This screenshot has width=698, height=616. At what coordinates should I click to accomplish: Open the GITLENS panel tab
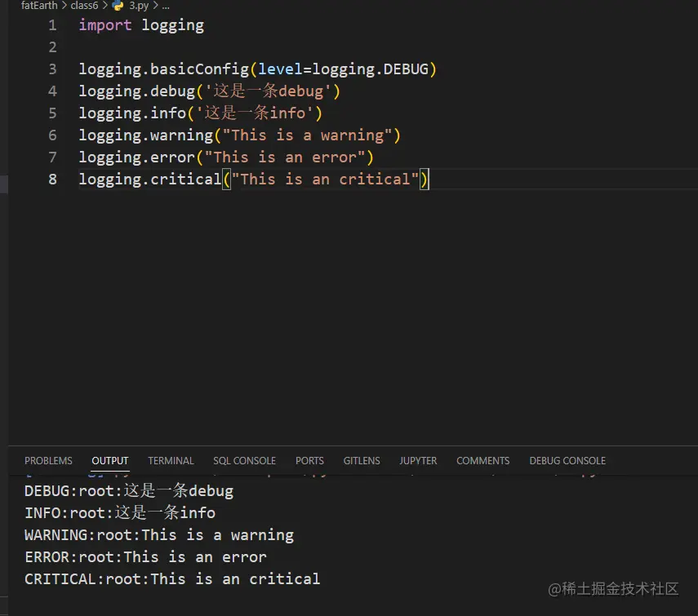pos(362,461)
